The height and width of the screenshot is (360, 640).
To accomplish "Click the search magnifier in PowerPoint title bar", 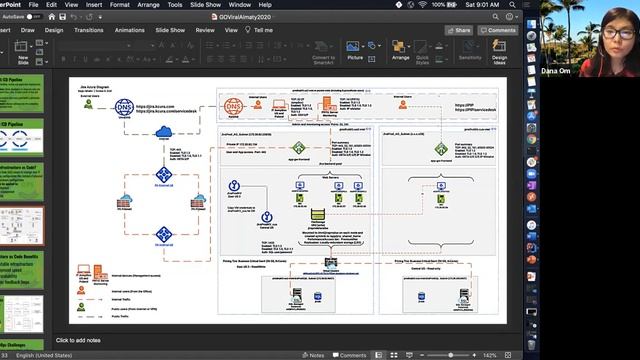I will [x=496, y=17].
